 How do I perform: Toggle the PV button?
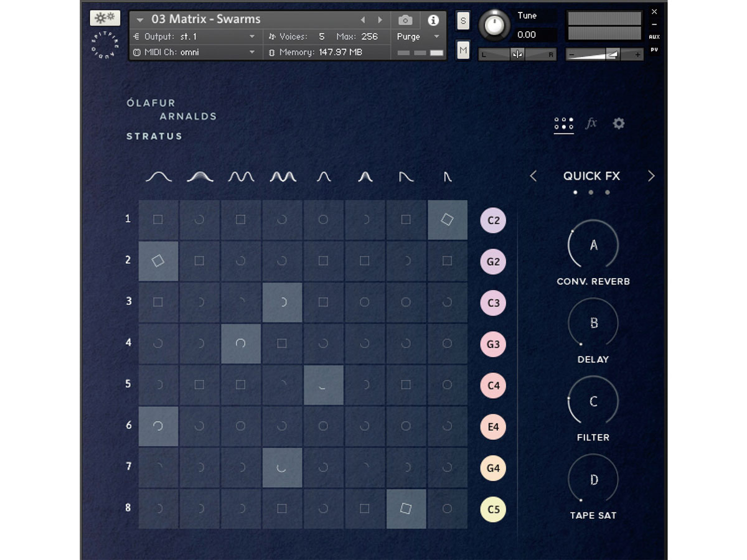654,50
